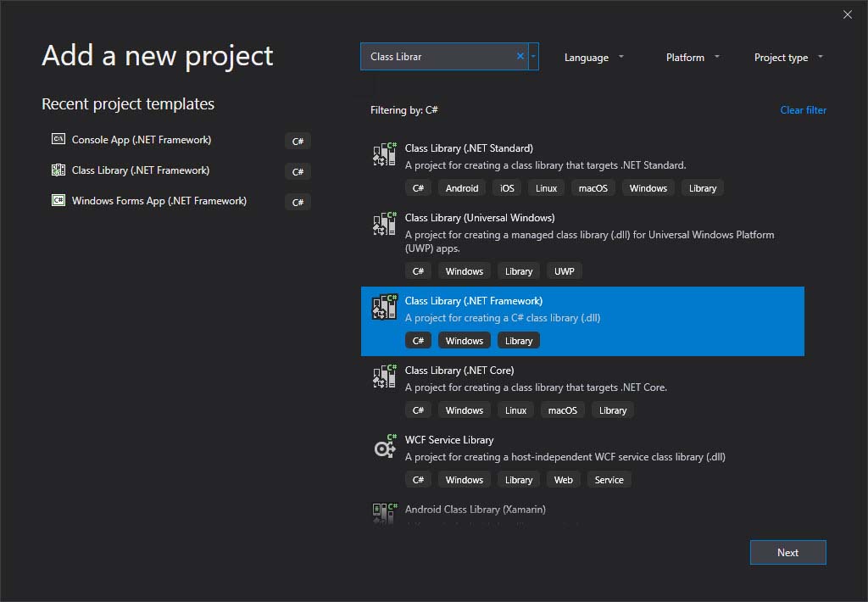Click the Clear filter link
The width and height of the screenshot is (868, 602).
[804, 110]
